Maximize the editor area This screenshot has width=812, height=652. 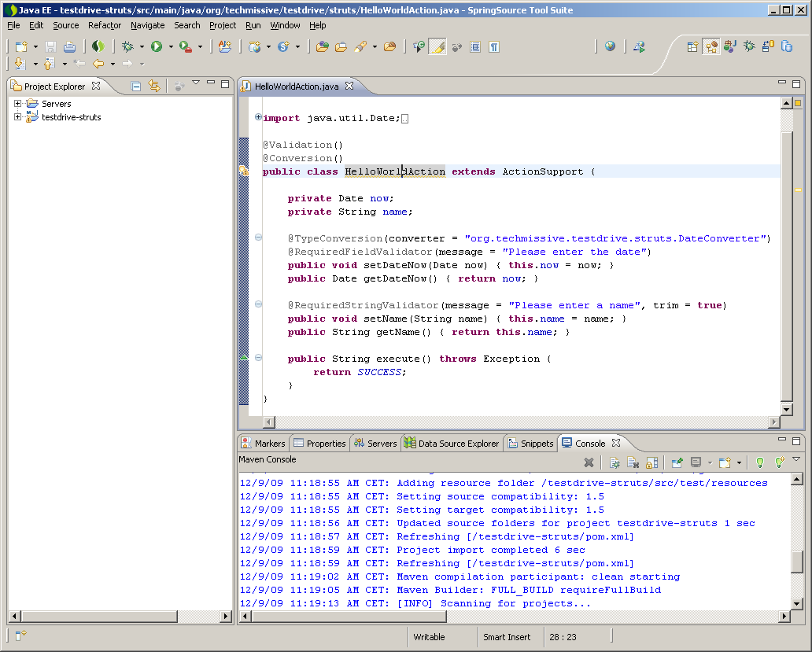[796, 84]
